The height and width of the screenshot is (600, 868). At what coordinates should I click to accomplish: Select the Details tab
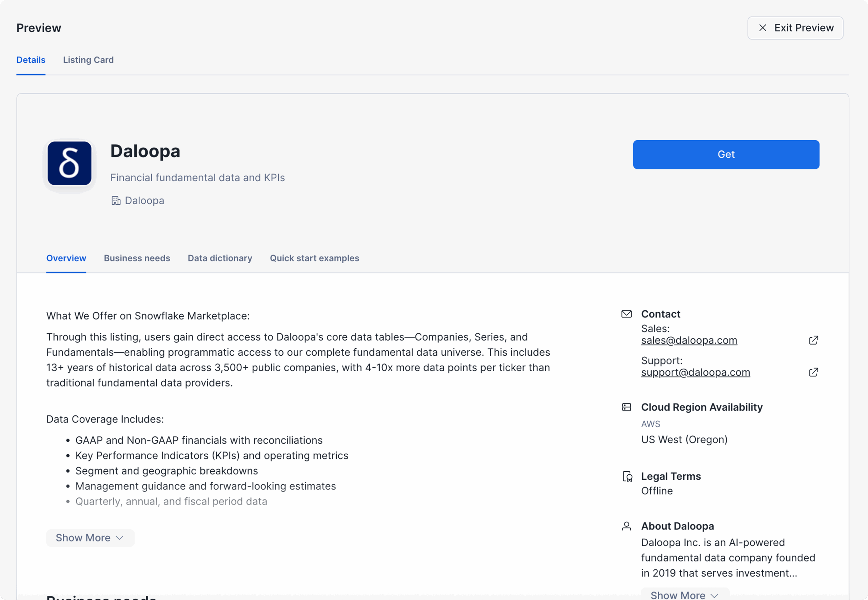(x=31, y=60)
